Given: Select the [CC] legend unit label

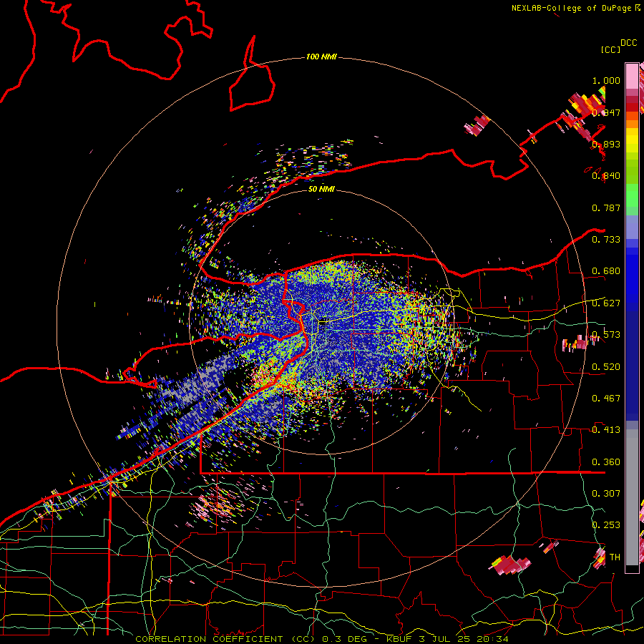Looking at the screenshot, I should [611, 49].
